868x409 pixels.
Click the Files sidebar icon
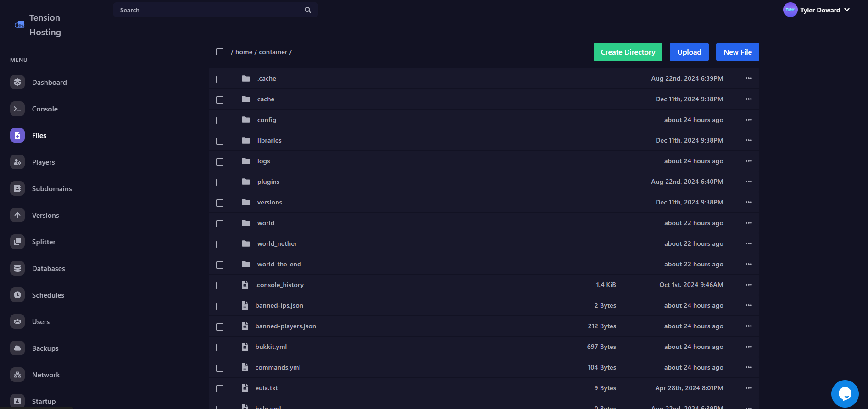click(x=17, y=135)
